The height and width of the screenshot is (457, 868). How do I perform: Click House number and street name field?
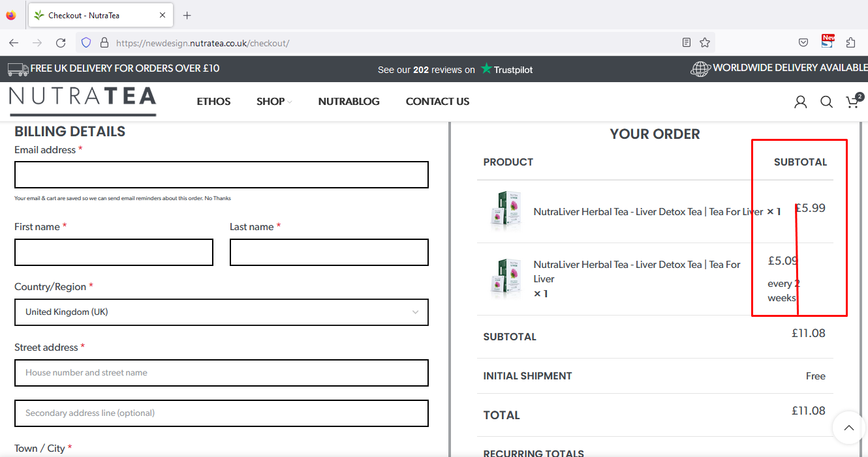(221, 373)
